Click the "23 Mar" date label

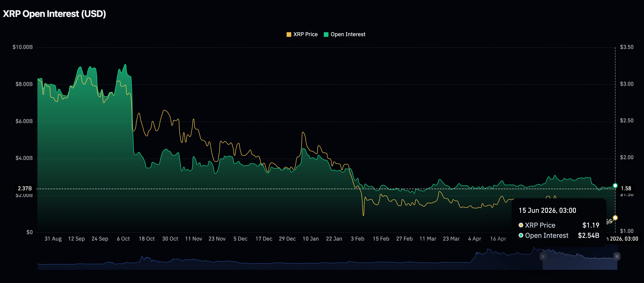451,239
